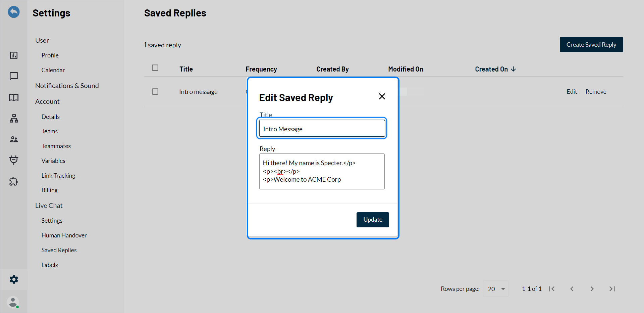Open the flow hierarchy icon in sidebar
Viewport: 644px width, 313px height.
[14, 118]
